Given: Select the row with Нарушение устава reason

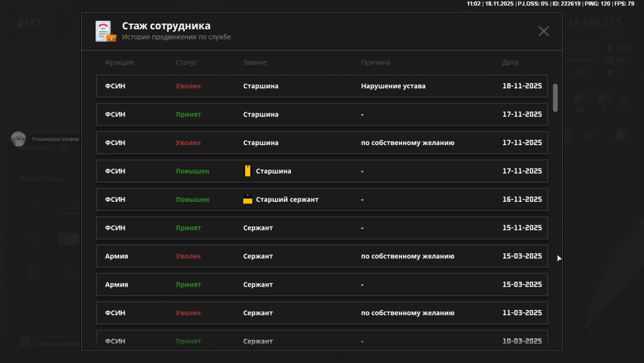Looking at the screenshot, I should 321,86.
